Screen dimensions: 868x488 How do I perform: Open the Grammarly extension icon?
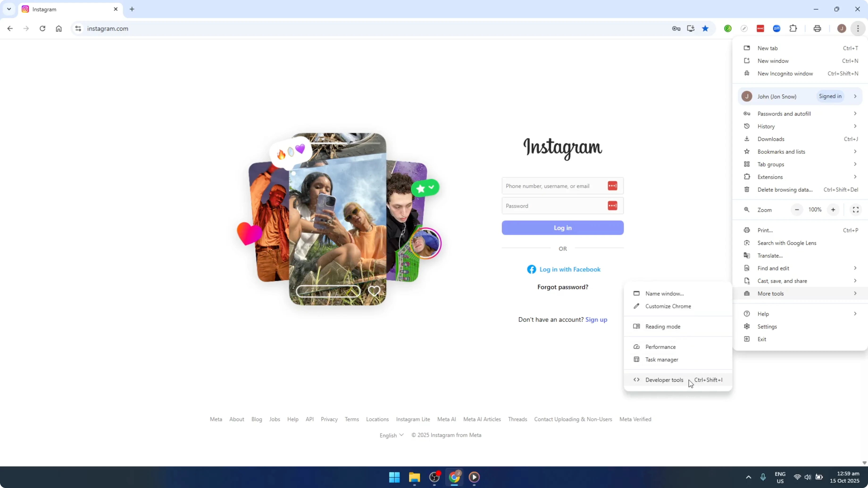pyautogui.click(x=728, y=29)
